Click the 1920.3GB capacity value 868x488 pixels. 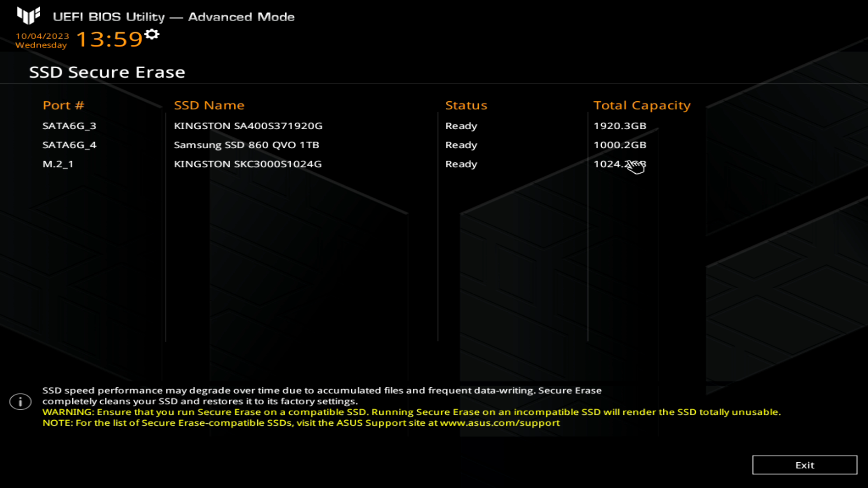coord(620,126)
